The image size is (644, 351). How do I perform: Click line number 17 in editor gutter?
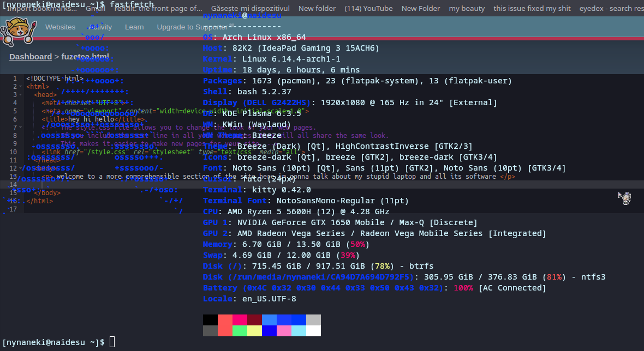click(13, 209)
